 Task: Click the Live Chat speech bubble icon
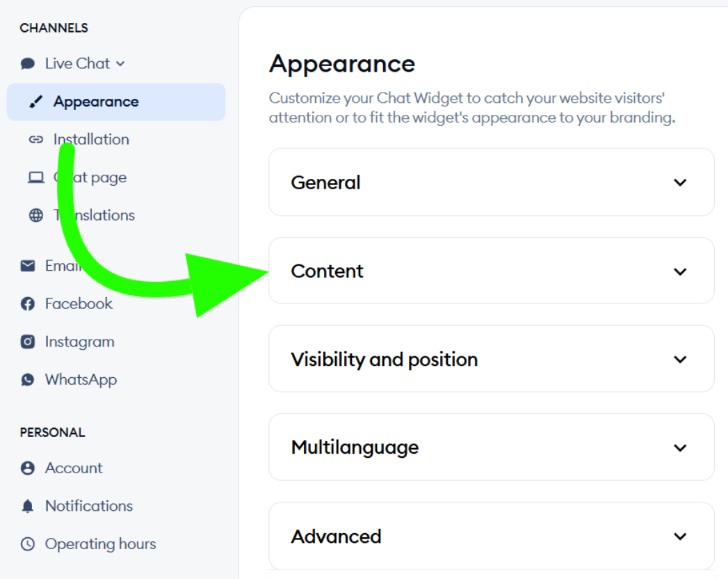click(x=28, y=64)
